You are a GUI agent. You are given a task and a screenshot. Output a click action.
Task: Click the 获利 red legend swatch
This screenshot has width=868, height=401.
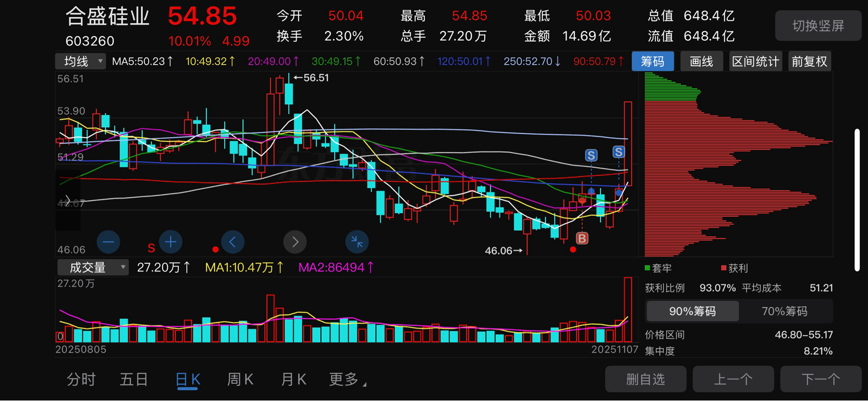tap(724, 268)
